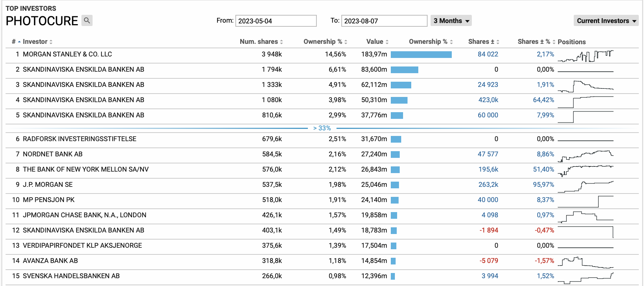Click Morgan Stanley shares change 84 022

click(488, 54)
